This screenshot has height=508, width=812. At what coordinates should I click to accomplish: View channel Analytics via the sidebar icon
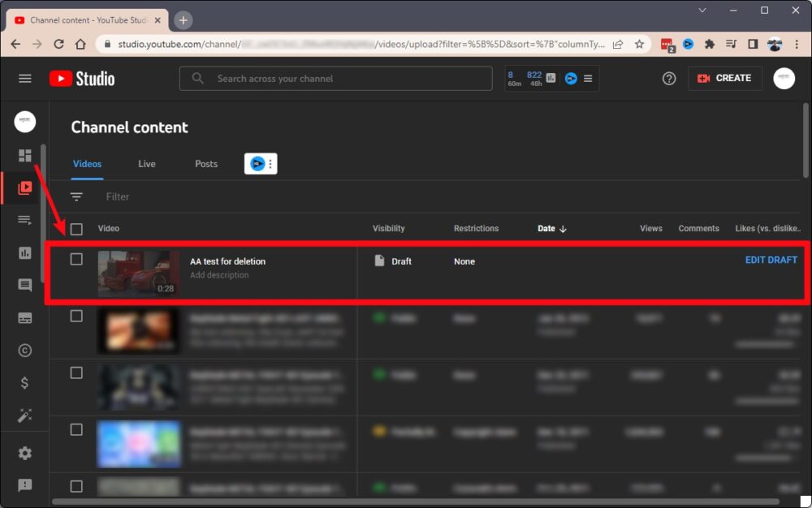[x=24, y=252]
